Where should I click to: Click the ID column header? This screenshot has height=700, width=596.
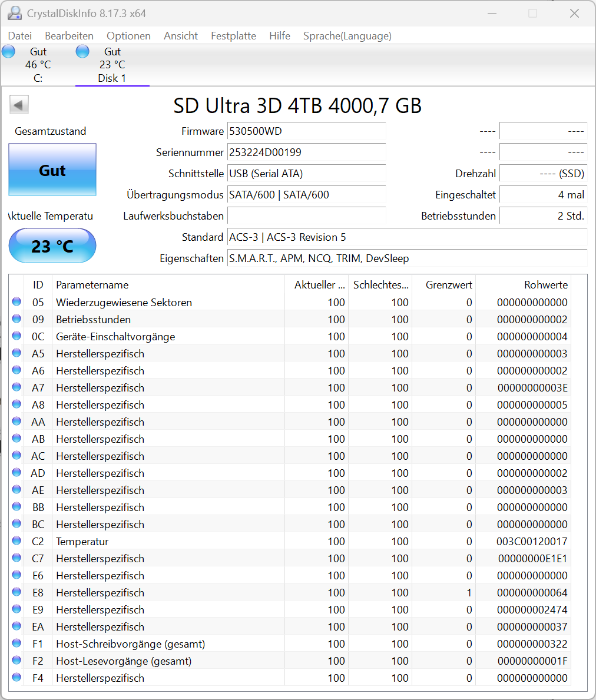pos(38,285)
